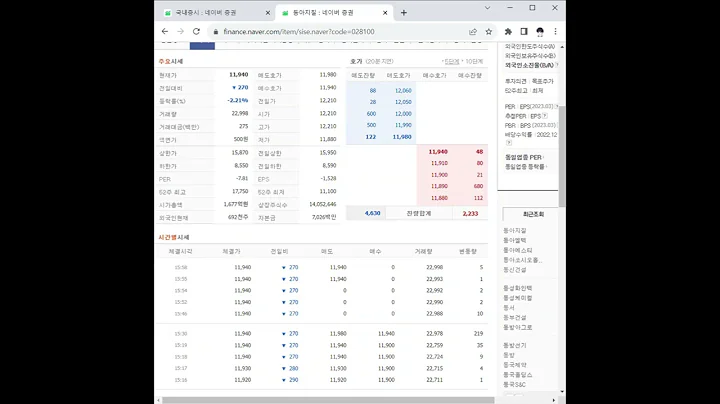Viewport: 720px width, 404px height.
Task: Select the highlighted blue page tab
Action: tap(202, 45)
